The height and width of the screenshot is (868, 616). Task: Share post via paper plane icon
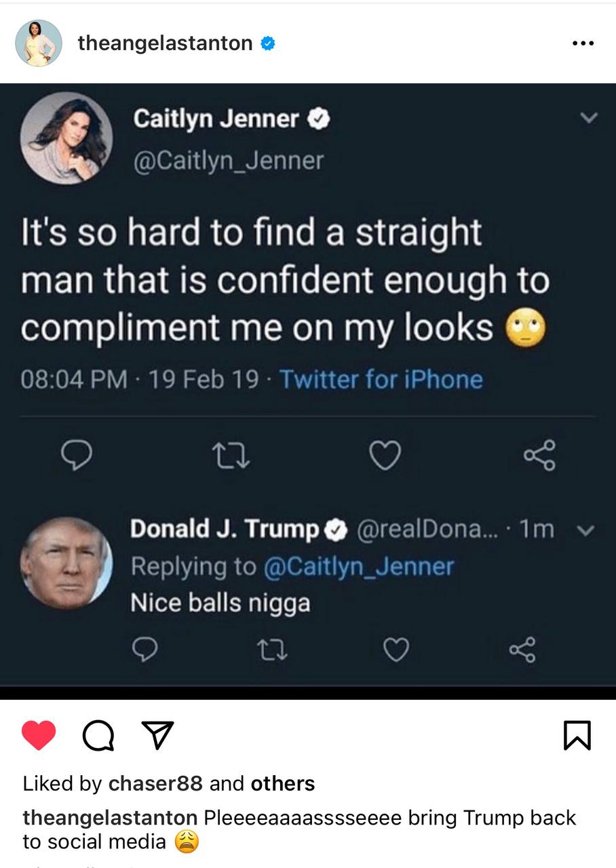pos(157,735)
